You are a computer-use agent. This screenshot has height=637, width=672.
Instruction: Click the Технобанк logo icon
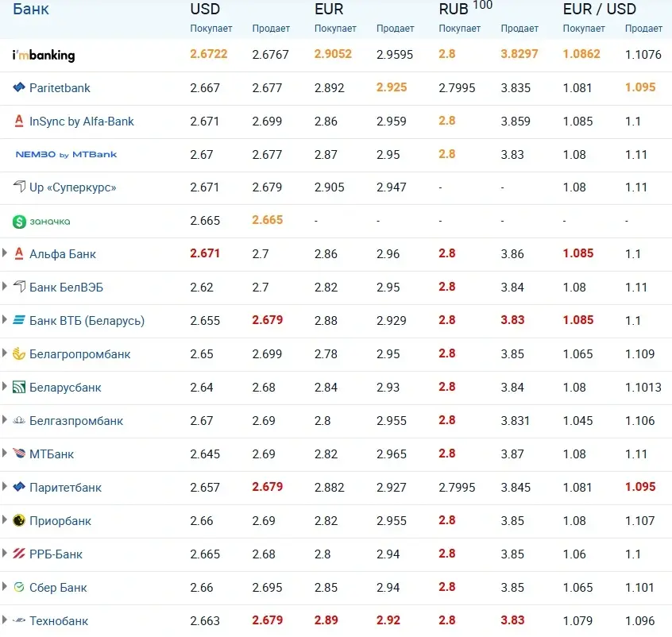(x=19, y=620)
